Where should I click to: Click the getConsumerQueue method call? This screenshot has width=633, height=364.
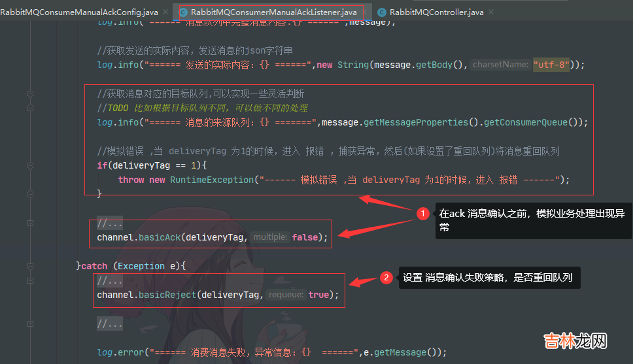click(x=526, y=122)
